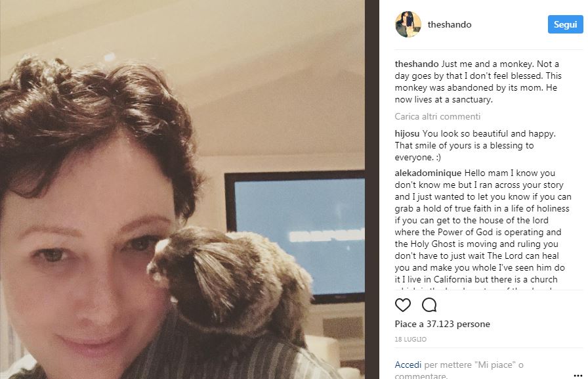
Task: Open theshando username in post header
Action: pos(450,24)
